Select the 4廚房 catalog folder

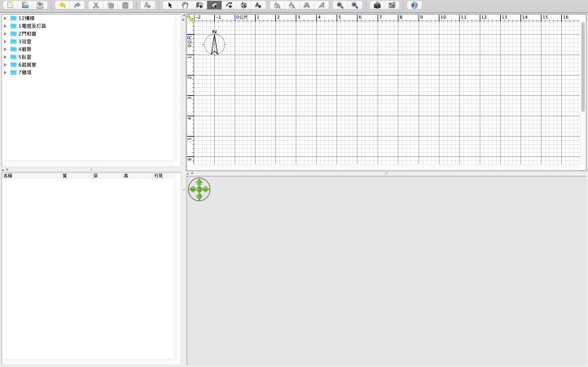coord(24,49)
